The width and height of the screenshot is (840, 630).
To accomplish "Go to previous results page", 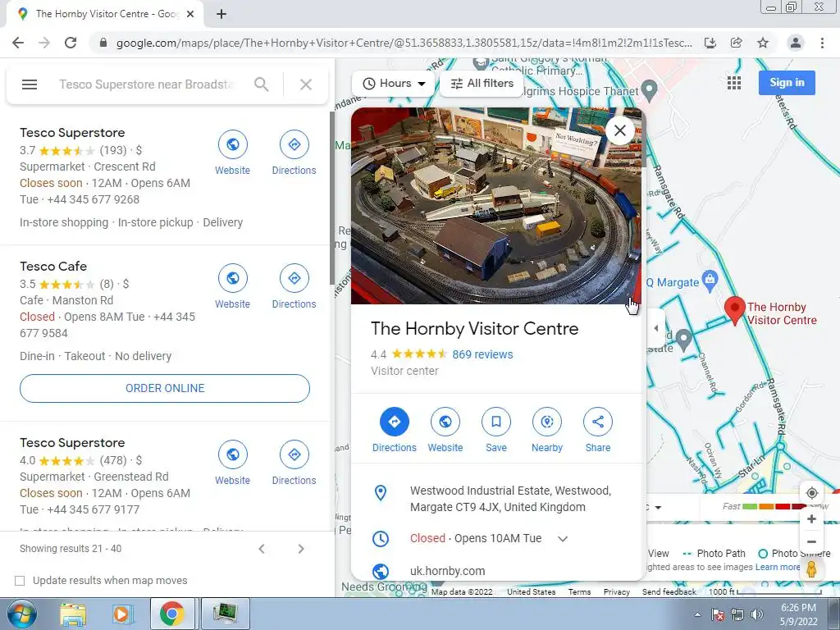I will [x=262, y=549].
